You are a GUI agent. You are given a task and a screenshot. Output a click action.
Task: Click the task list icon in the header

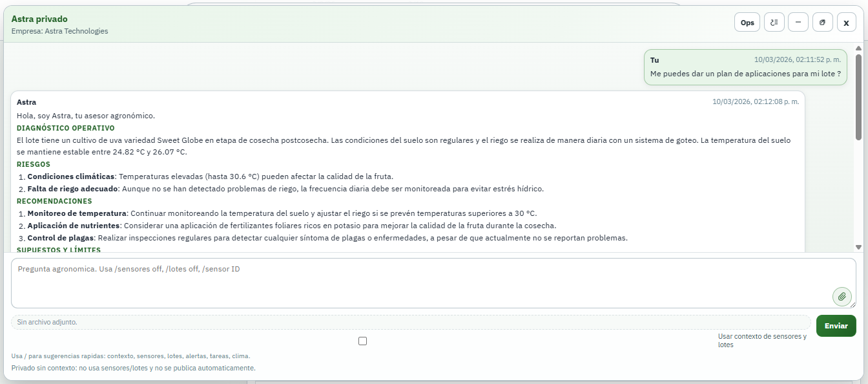click(774, 21)
